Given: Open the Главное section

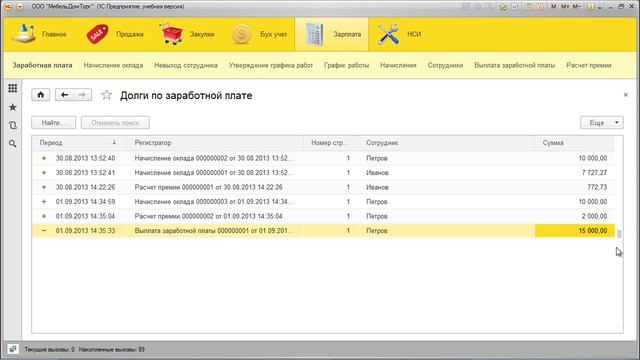Looking at the screenshot, I should click(39, 34).
